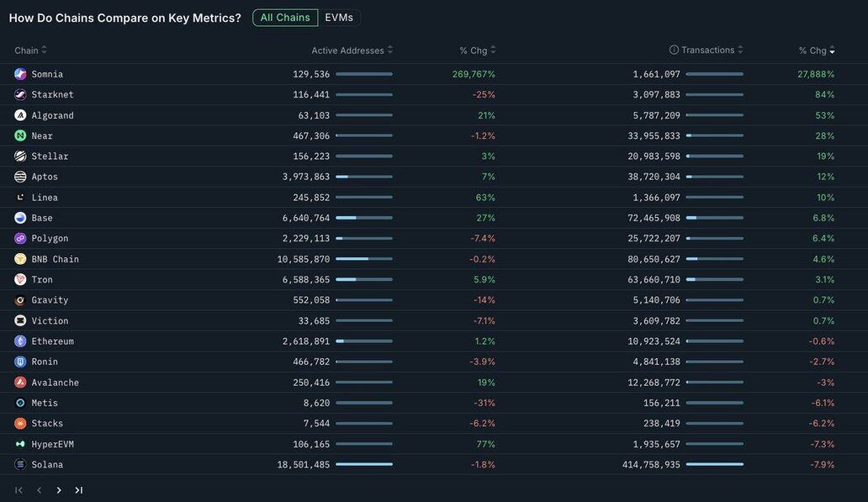Click Polygon -7.4% address change
Image resolution: width=868 pixels, height=502 pixels.
[483, 239]
